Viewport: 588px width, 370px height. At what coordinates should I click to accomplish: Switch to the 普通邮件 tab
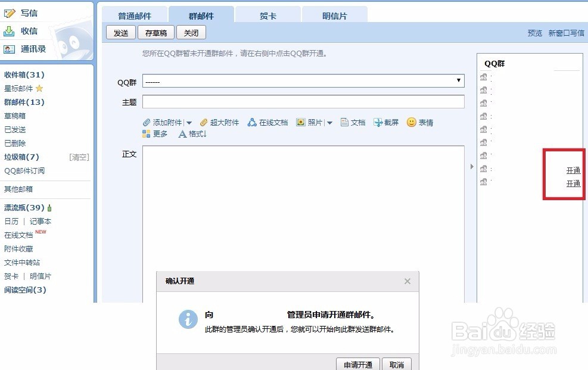coord(135,15)
